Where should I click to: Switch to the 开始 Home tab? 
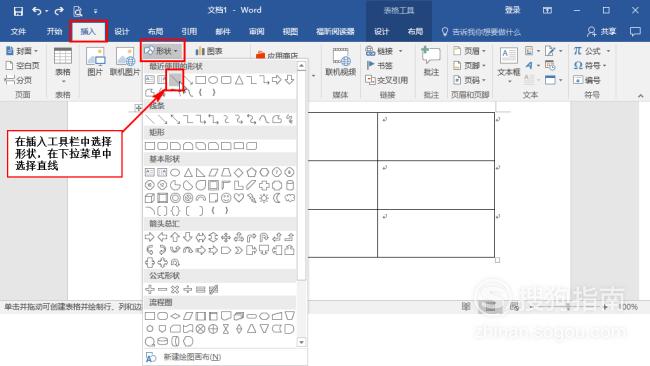click(x=54, y=32)
